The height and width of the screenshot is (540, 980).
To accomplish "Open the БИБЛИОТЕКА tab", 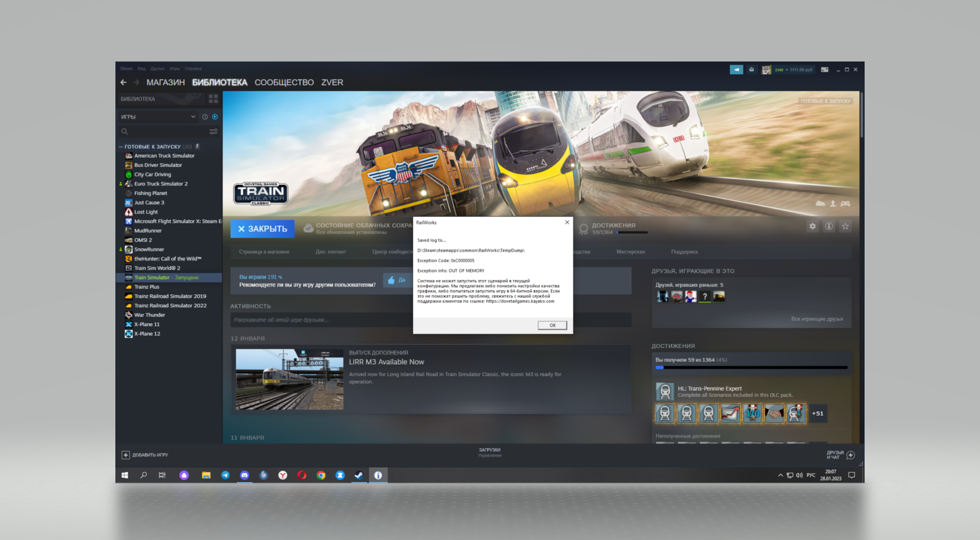I will pyautogui.click(x=220, y=82).
